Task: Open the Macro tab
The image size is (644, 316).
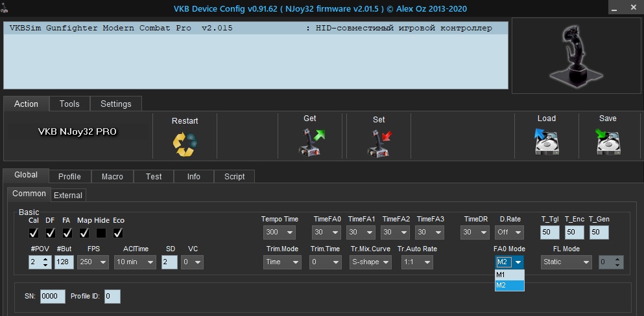Action: point(112,177)
